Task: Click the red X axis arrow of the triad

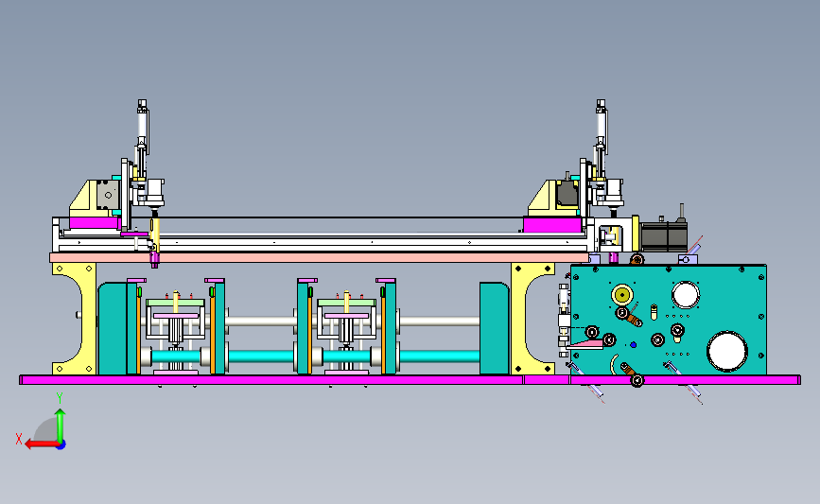Action: click(x=41, y=444)
